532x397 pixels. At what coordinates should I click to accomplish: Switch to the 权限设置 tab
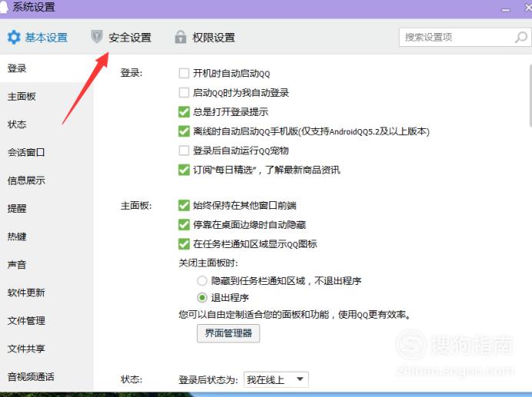[x=204, y=38]
